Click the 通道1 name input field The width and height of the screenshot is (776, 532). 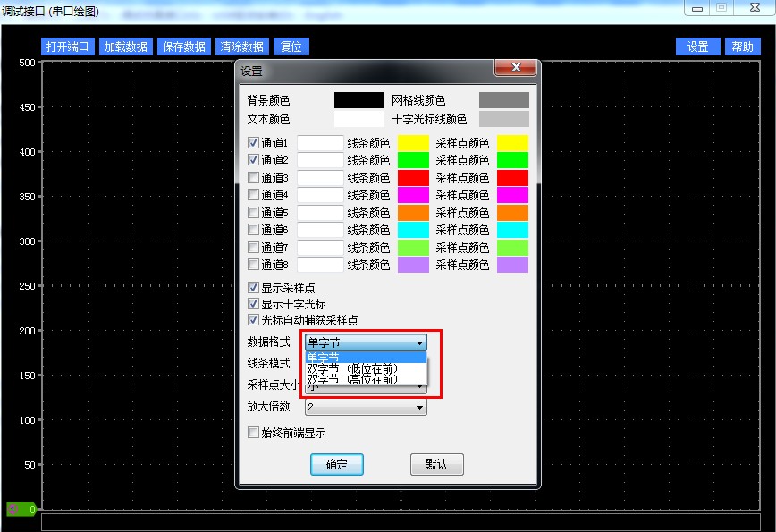tap(320, 142)
